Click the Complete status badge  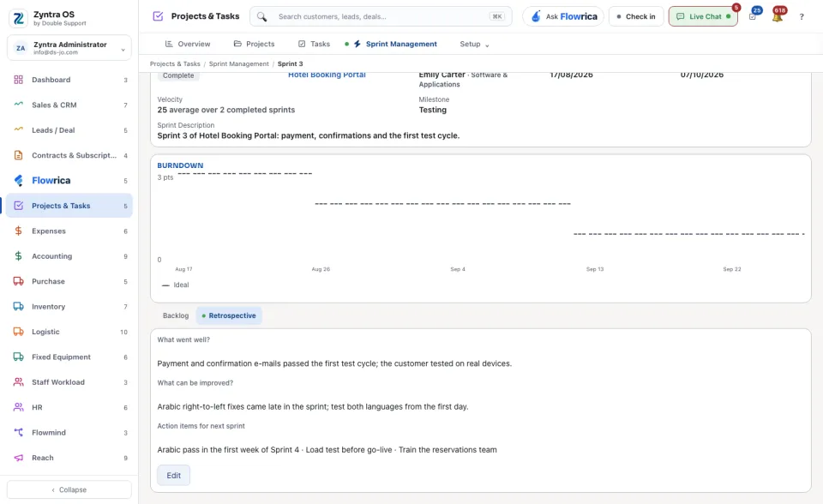(178, 75)
